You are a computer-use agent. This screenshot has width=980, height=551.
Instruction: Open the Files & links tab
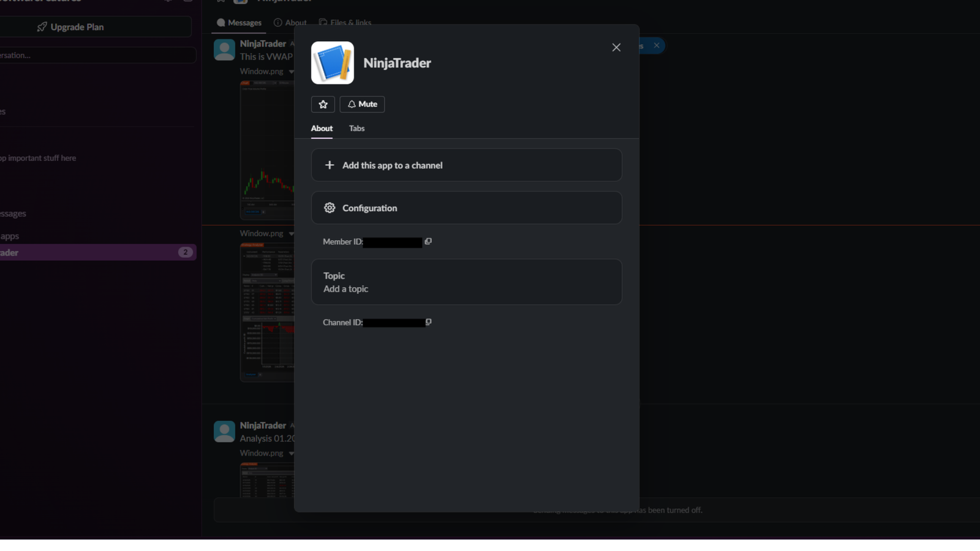[345, 23]
